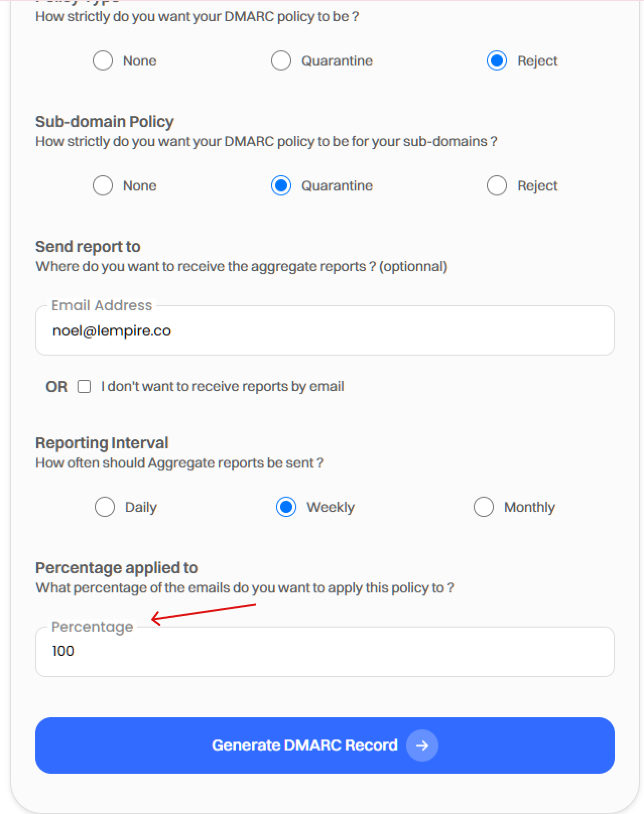Tick the no-reports-by-email checkbox
Image resolution: width=644 pixels, height=814 pixels.
[84, 386]
